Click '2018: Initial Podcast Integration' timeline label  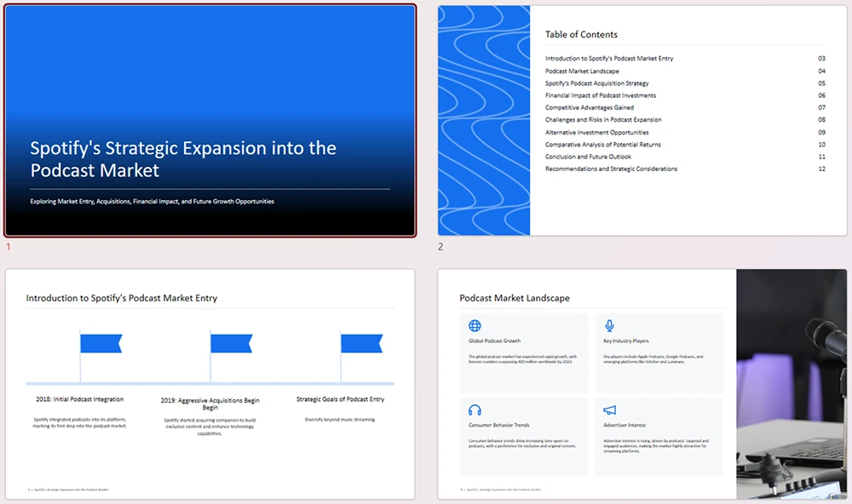pos(80,399)
